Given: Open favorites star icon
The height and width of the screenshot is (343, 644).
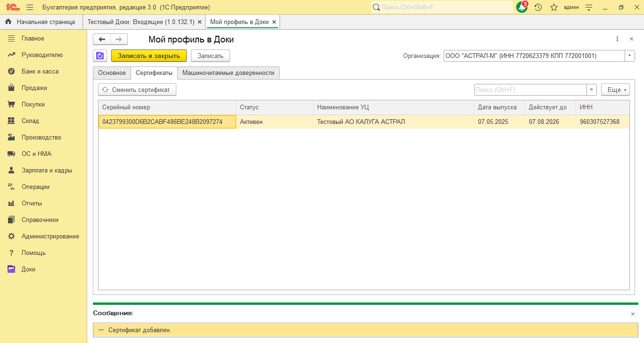Looking at the screenshot, I should (x=554, y=8).
